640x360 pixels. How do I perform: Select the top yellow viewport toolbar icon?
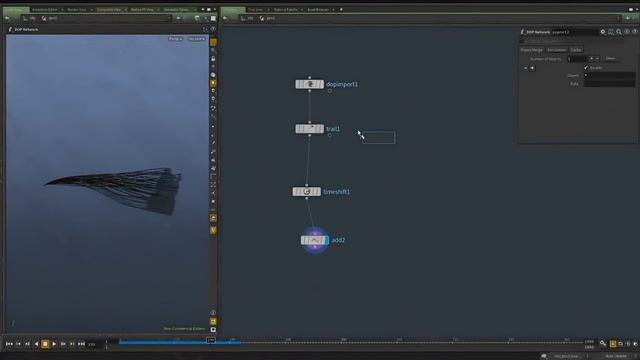pyautogui.click(x=213, y=42)
